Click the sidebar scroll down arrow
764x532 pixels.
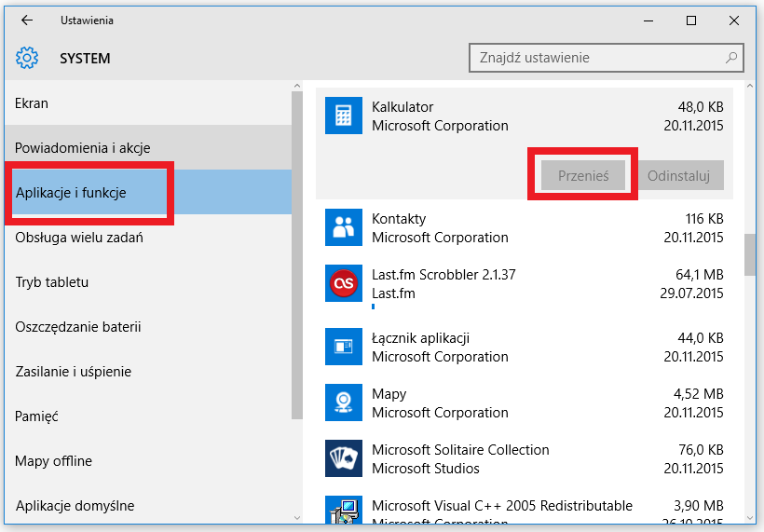(x=297, y=518)
